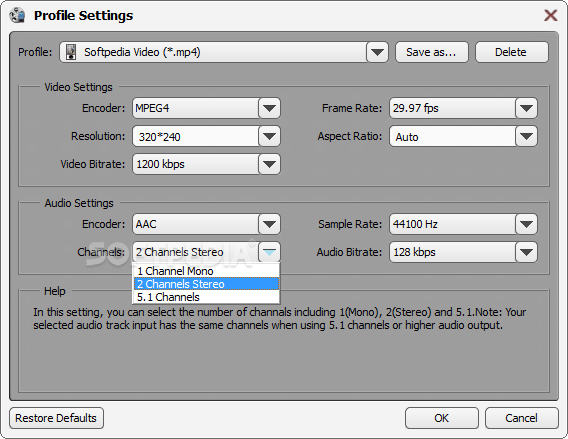Open the Audio Bitrate dropdown arrow

[526, 252]
